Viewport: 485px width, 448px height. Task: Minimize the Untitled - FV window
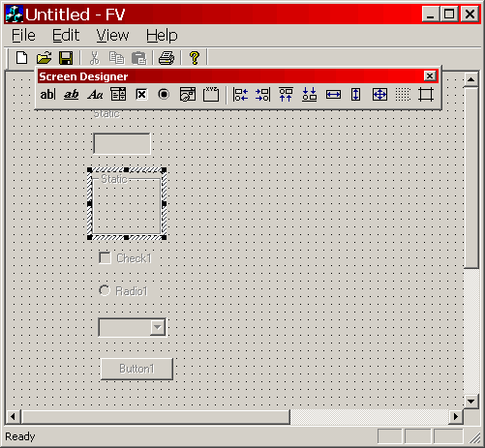coord(431,15)
